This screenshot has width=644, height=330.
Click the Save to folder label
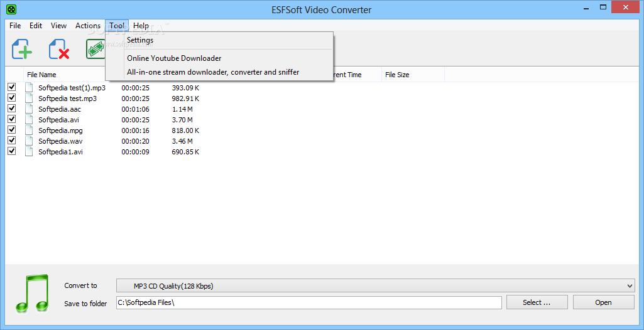pos(85,304)
